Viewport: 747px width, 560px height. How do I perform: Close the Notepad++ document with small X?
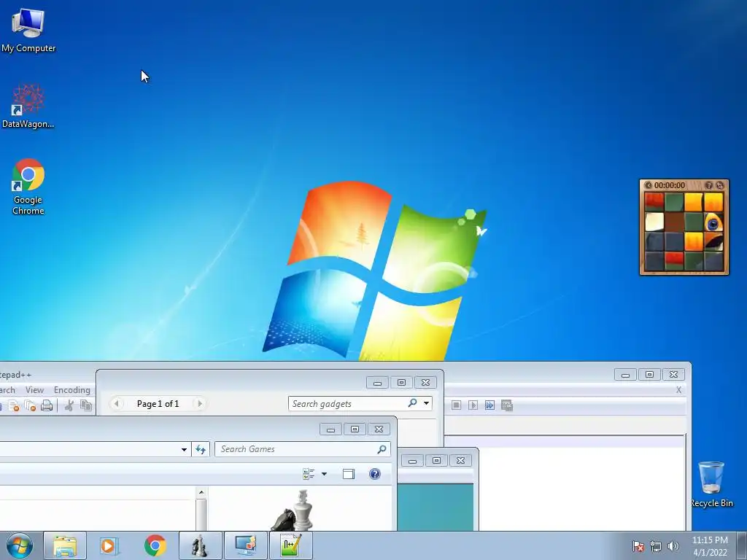tap(679, 390)
